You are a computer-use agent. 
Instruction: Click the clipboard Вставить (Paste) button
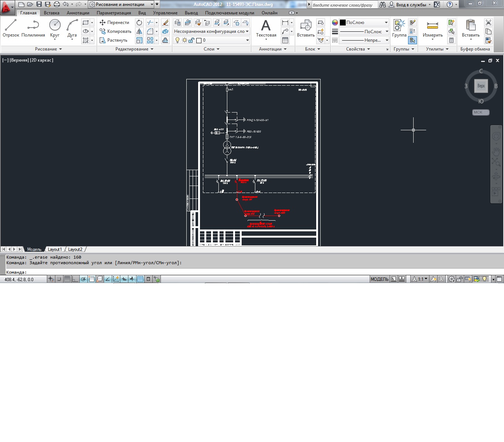(x=470, y=29)
